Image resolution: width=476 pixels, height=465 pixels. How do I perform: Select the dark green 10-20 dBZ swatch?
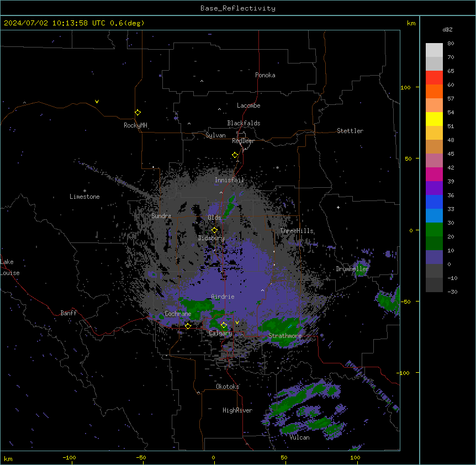coord(434,244)
